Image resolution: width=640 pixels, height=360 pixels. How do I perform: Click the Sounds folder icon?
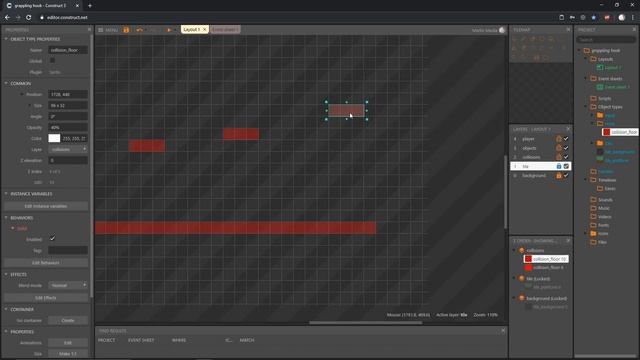pos(593,200)
